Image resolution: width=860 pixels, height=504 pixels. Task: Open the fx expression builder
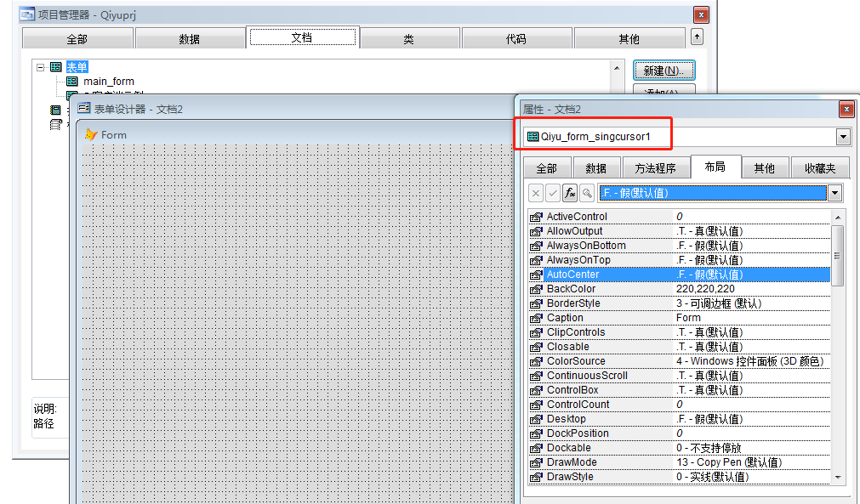click(x=570, y=193)
